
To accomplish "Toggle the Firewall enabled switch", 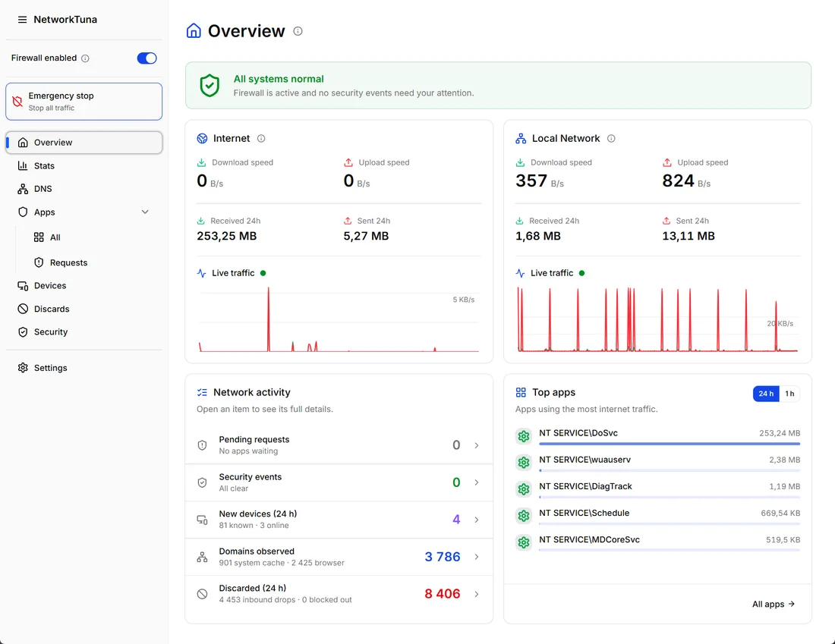I will [x=147, y=58].
